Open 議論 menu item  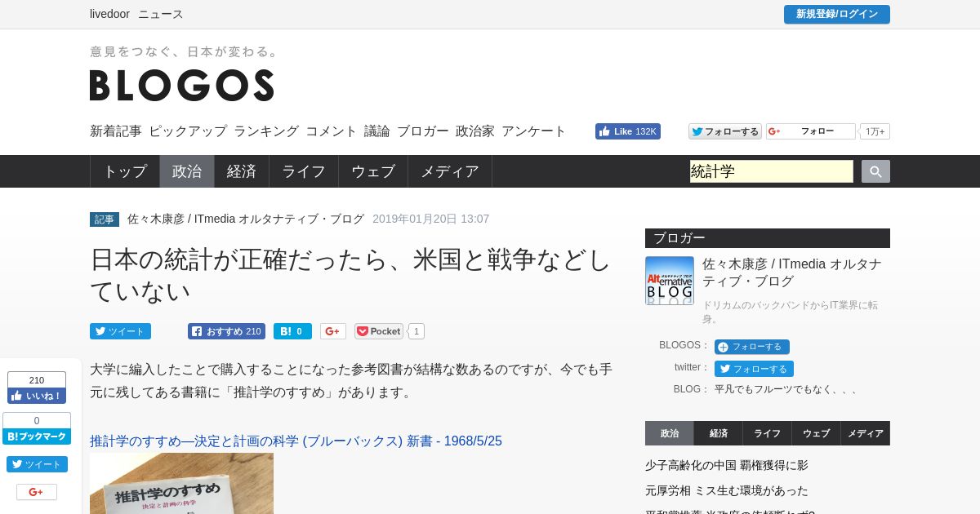coord(377,131)
